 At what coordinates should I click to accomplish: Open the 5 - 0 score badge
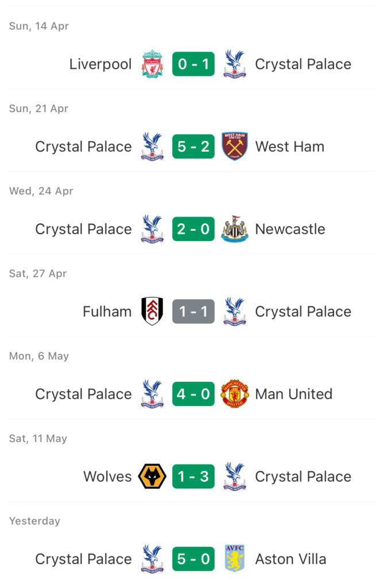click(193, 559)
